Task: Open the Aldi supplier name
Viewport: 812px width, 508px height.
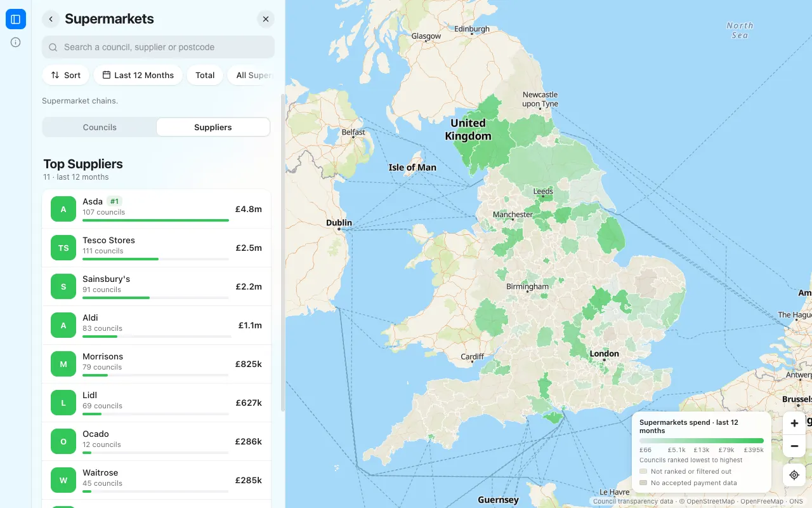Action: pyautogui.click(x=90, y=317)
